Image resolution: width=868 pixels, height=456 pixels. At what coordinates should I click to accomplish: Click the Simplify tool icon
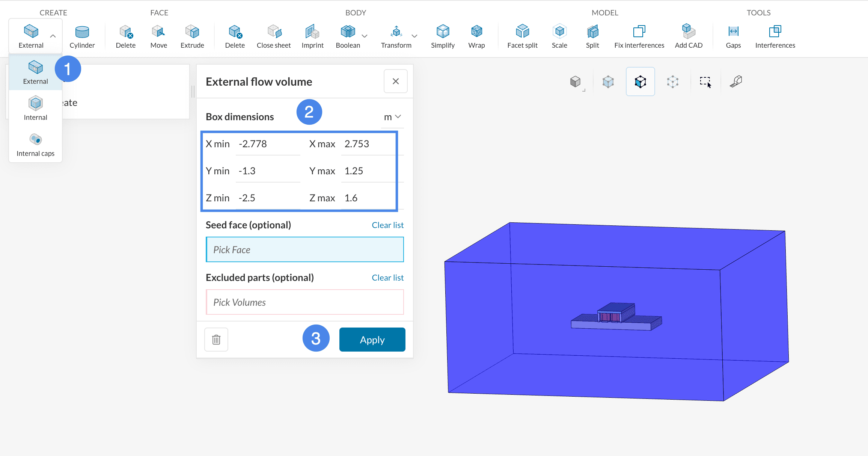tap(443, 32)
